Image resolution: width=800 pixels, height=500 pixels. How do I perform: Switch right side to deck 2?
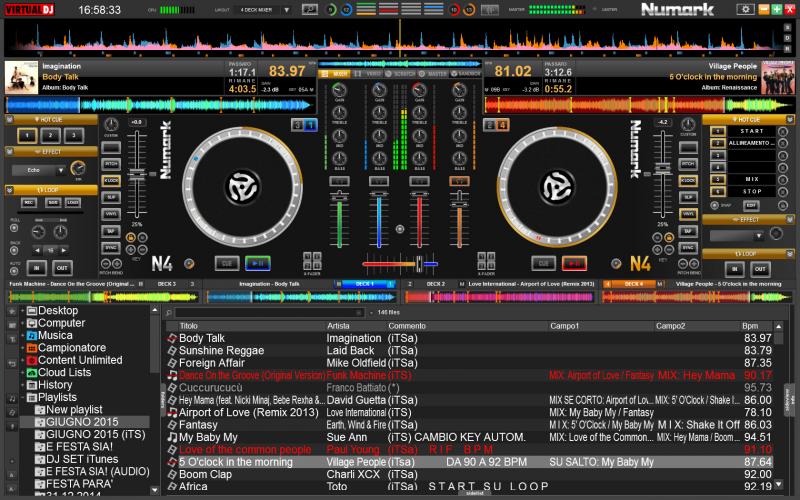click(x=490, y=124)
